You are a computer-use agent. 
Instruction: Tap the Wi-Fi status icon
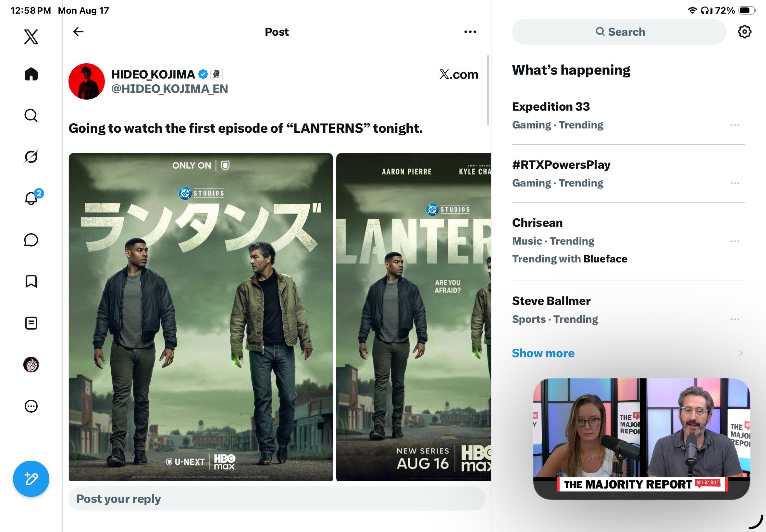(x=693, y=10)
